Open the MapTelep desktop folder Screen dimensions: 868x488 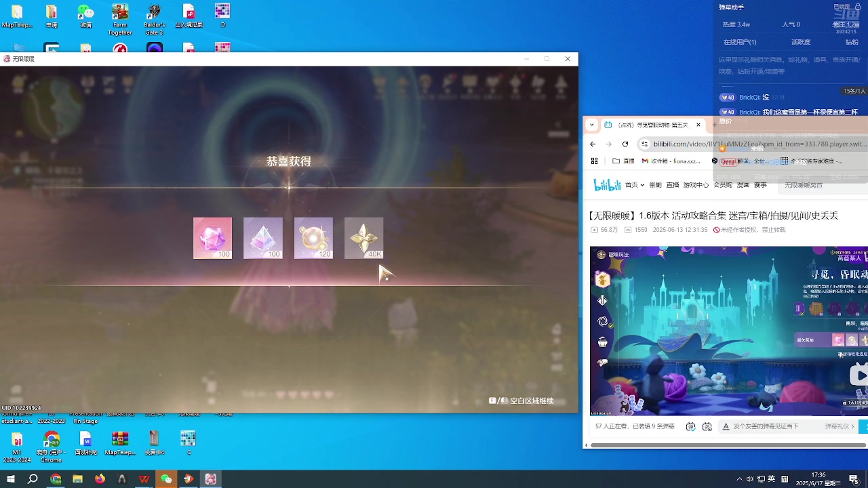coord(17,16)
